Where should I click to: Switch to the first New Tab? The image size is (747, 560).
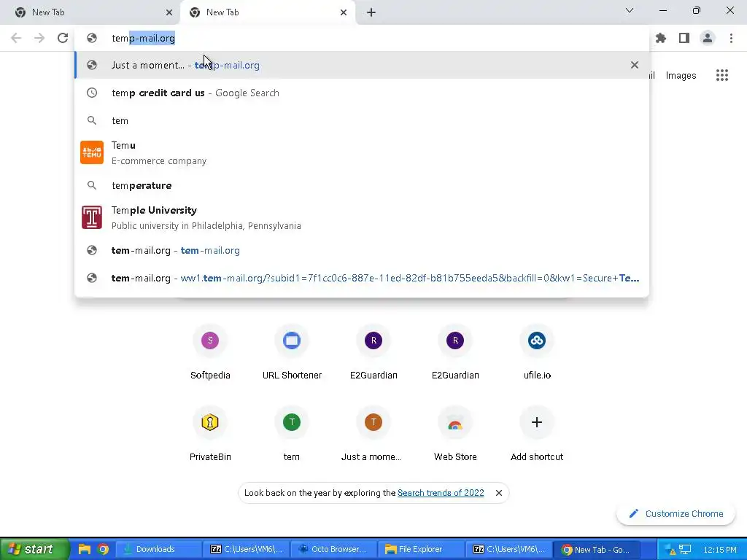(90, 12)
